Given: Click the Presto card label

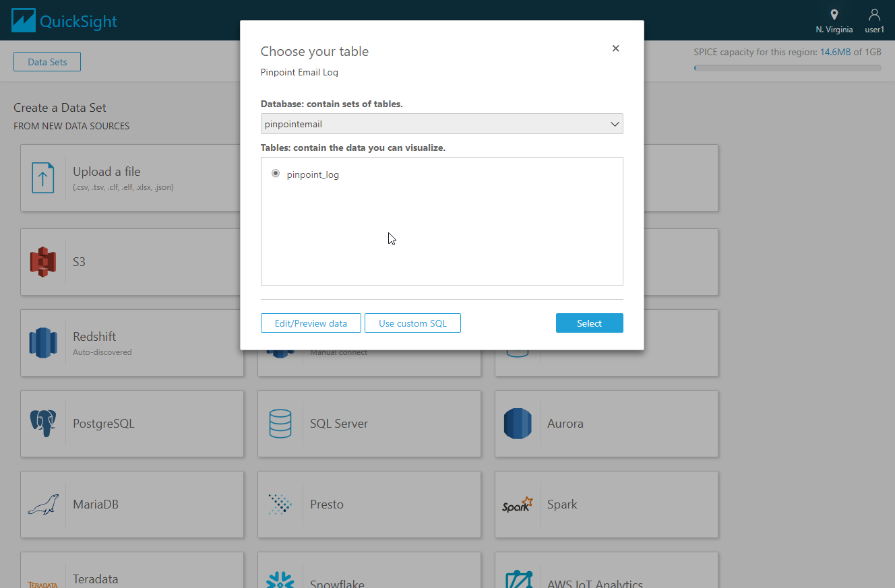Looking at the screenshot, I should tap(327, 504).
